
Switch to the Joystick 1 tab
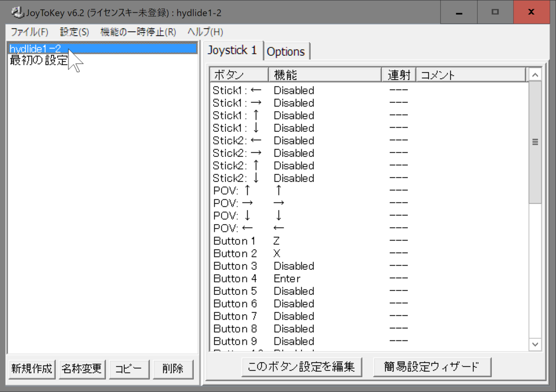point(232,50)
